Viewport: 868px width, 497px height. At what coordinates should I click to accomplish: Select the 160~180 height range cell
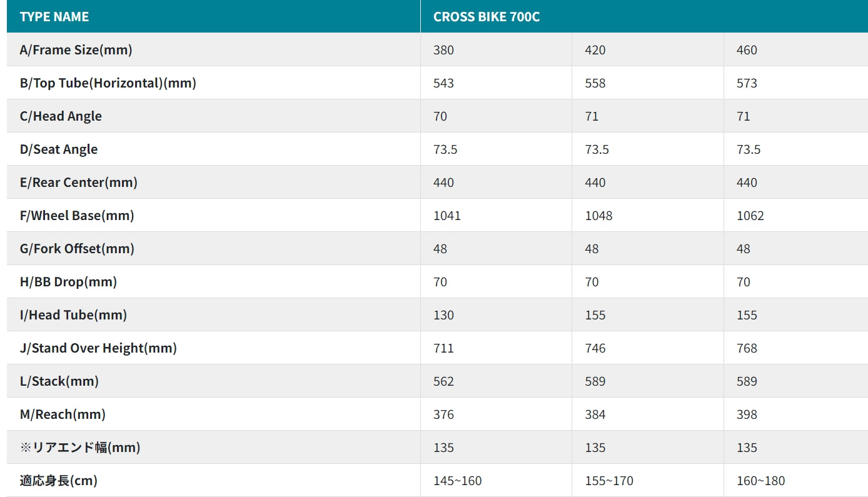point(761,481)
